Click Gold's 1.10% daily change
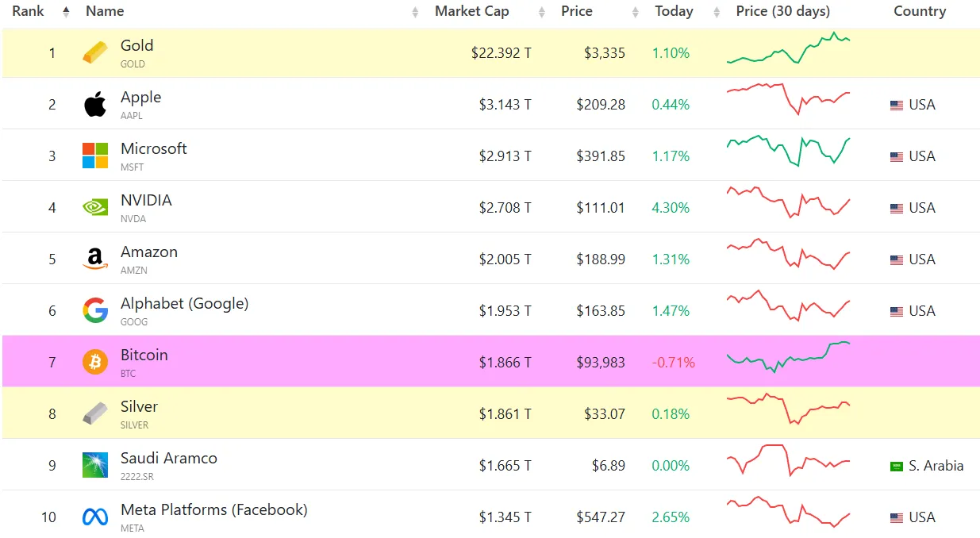 point(671,53)
